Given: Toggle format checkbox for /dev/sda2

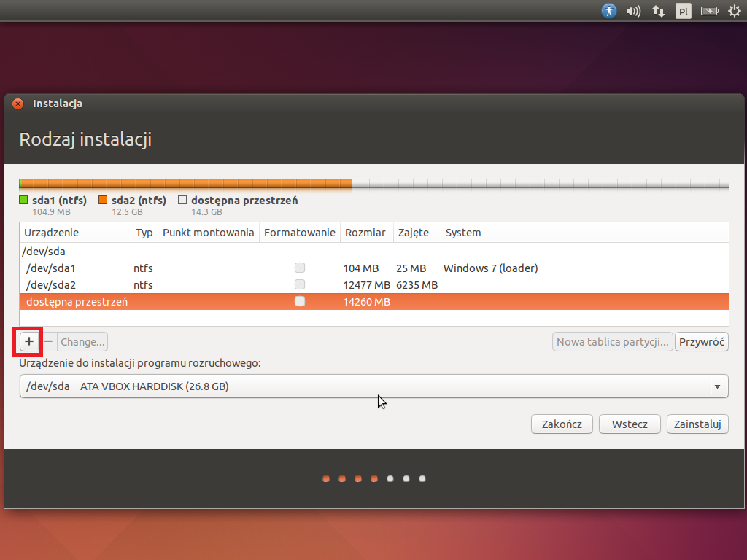Looking at the screenshot, I should 300,284.
